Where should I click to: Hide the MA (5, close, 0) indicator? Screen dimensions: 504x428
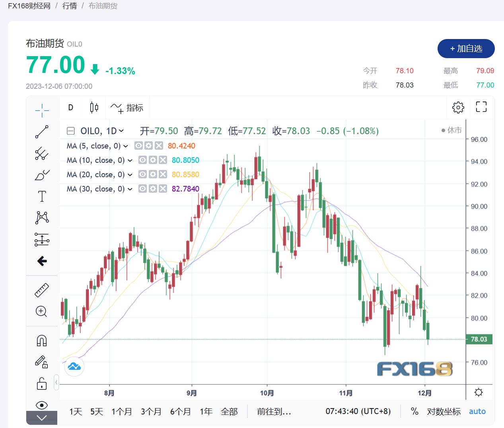pyautogui.click(x=138, y=146)
